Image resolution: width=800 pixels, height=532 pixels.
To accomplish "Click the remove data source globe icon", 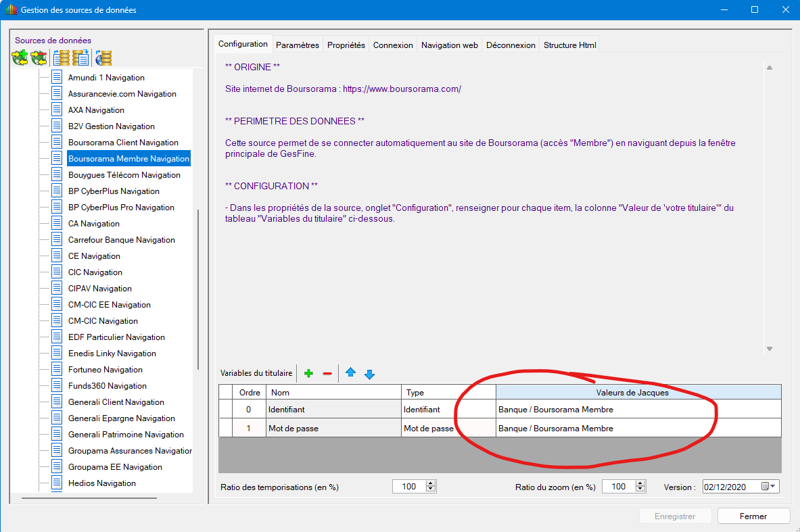I will pos(39,57).
